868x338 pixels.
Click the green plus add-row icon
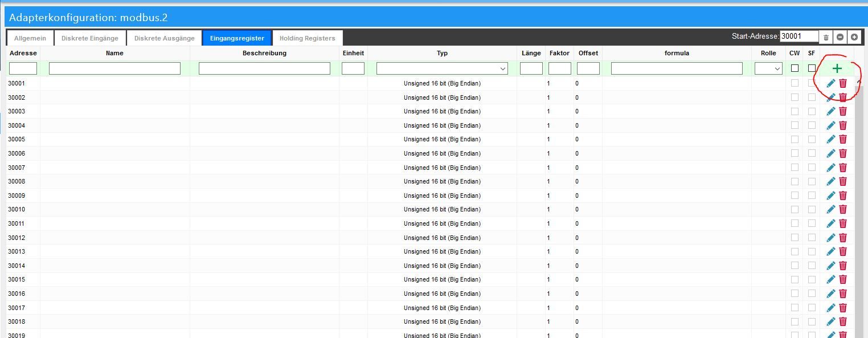click(x=837, y=68)
